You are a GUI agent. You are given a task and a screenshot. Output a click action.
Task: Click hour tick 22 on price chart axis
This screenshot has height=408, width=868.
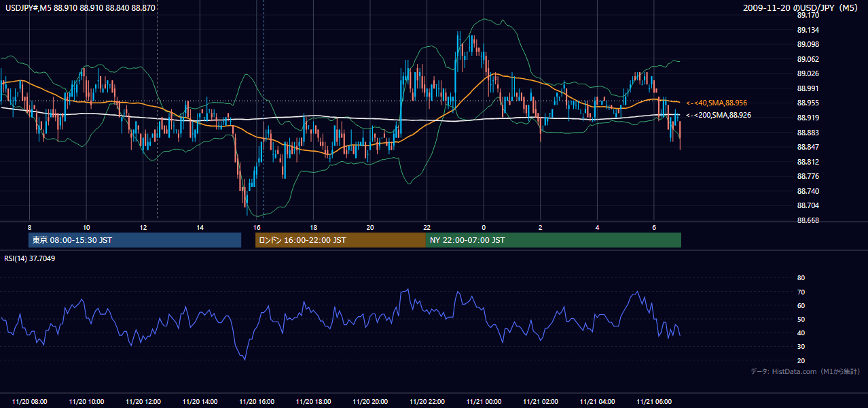[427, 227]
